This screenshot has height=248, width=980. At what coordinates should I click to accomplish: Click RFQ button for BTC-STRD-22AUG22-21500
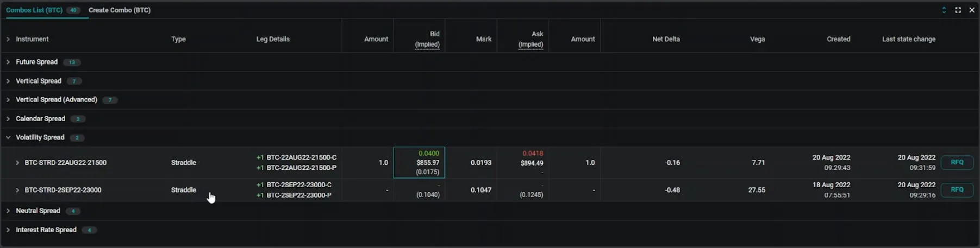click(957, 162)
